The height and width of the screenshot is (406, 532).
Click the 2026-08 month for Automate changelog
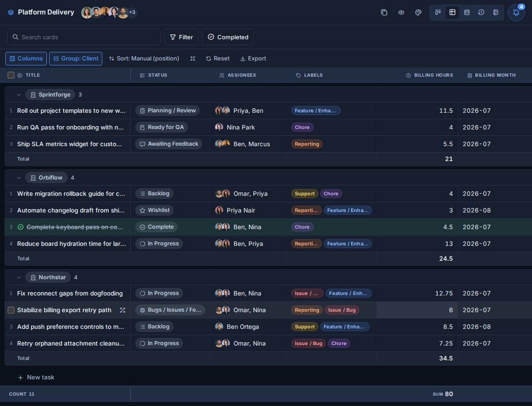477,210
